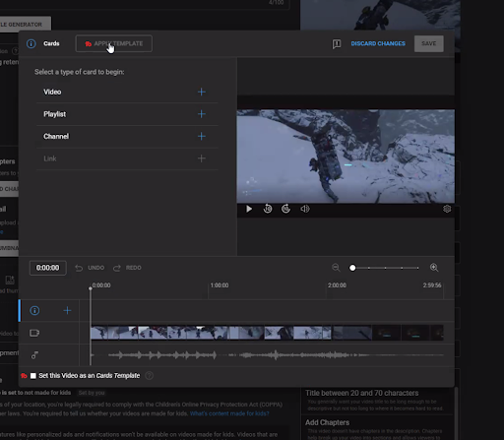Click the Cards info icon in header
The height and width of the screenshot is (440, 504).
click(x=31, y=43)
